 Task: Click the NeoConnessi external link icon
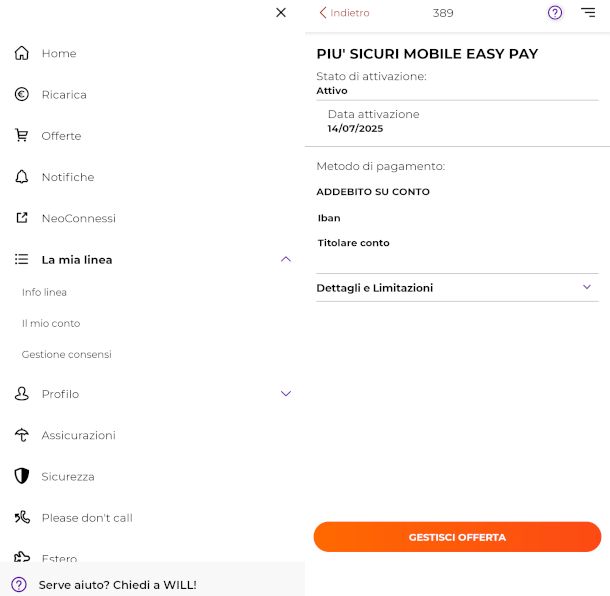pyautogui.click(x=22, y=218)
